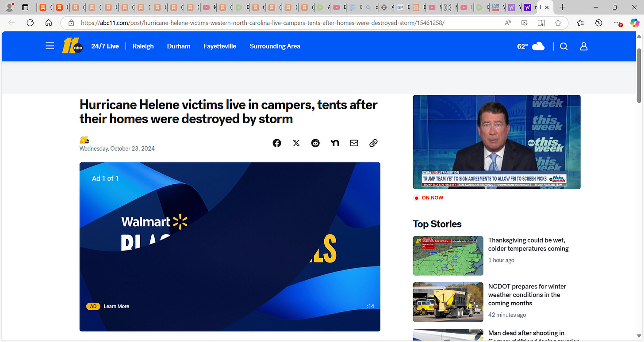The image size is (644, 342).
Task: Open the hamburger navigation menu
Action: 50,46
